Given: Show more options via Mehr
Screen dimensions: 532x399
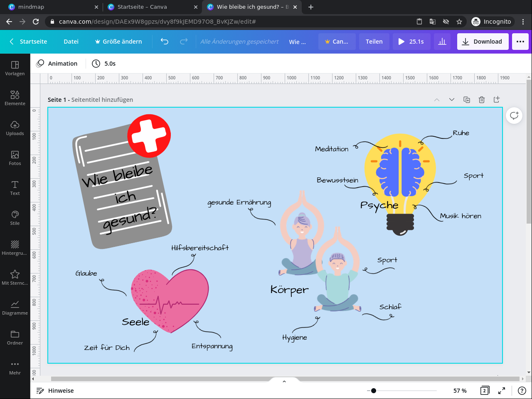Looking at the screenshot, I should coord(15,367).
